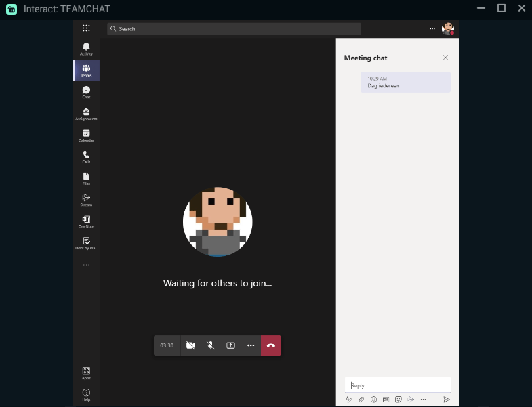Image resolution: width=532 pixels, height=407 pixels.
Task: Open the Calls section
Action: click(x=86, y=156)
